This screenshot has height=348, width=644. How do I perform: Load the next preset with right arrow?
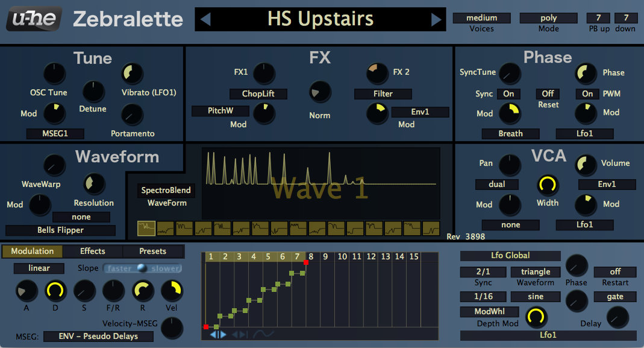(436, 19)
